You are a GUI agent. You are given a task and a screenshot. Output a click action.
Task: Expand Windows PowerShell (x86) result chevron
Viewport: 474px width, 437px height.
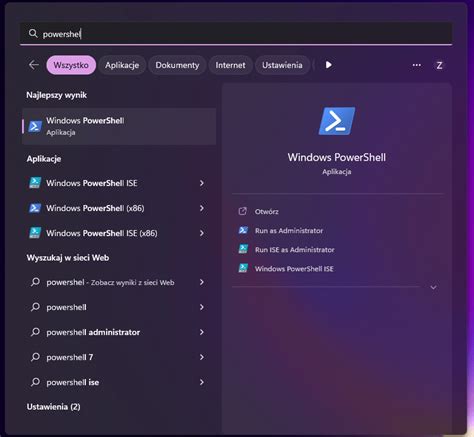point(202,208)
